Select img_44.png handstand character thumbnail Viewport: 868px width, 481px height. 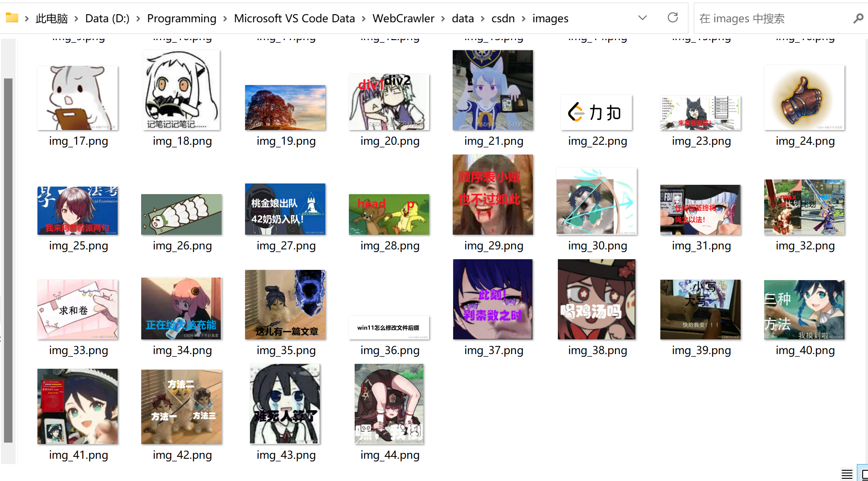(389, 404)
